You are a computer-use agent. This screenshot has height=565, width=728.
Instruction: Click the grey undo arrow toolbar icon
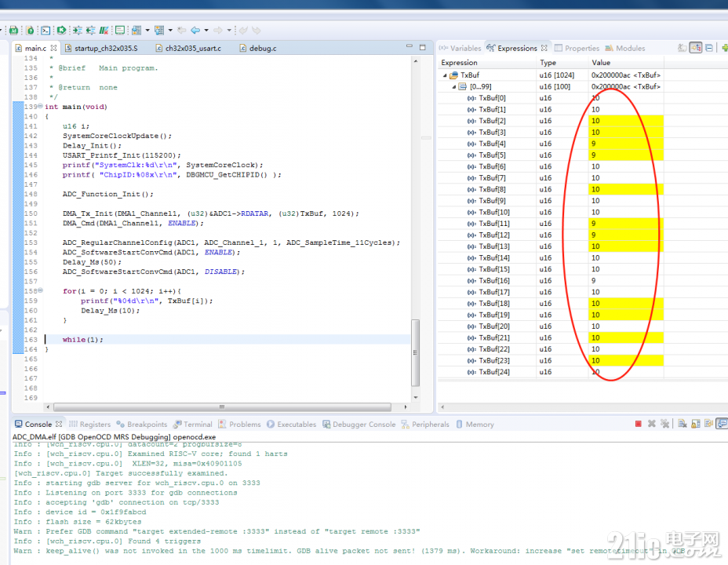click(x=243, y=30)
